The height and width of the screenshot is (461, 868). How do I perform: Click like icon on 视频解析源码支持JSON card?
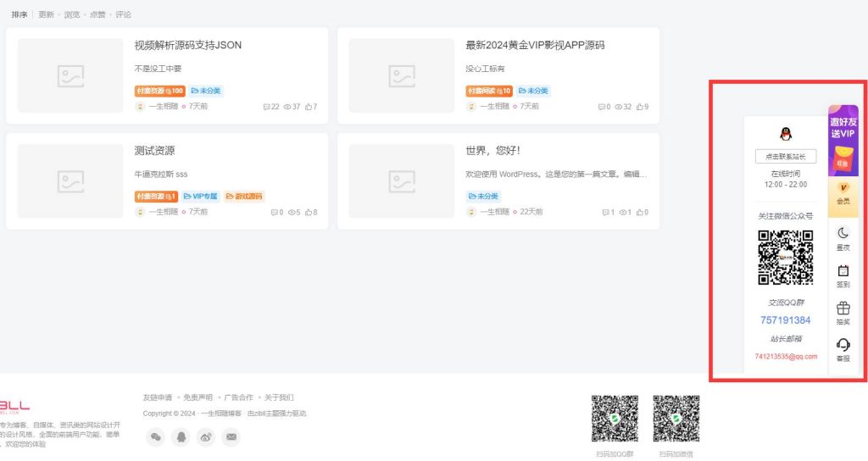[x=309, y=107]
